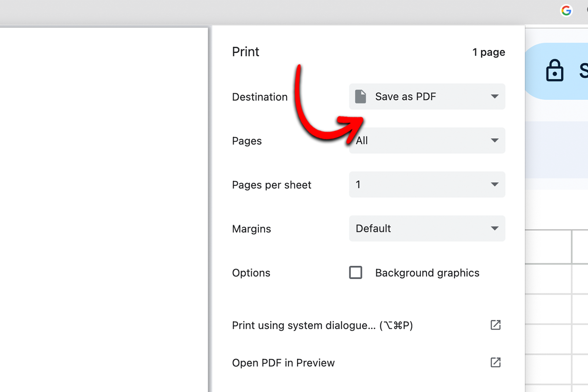Click the Print dialog title
Viewport: 588px width, 392px height.
[x=245, y=52]
